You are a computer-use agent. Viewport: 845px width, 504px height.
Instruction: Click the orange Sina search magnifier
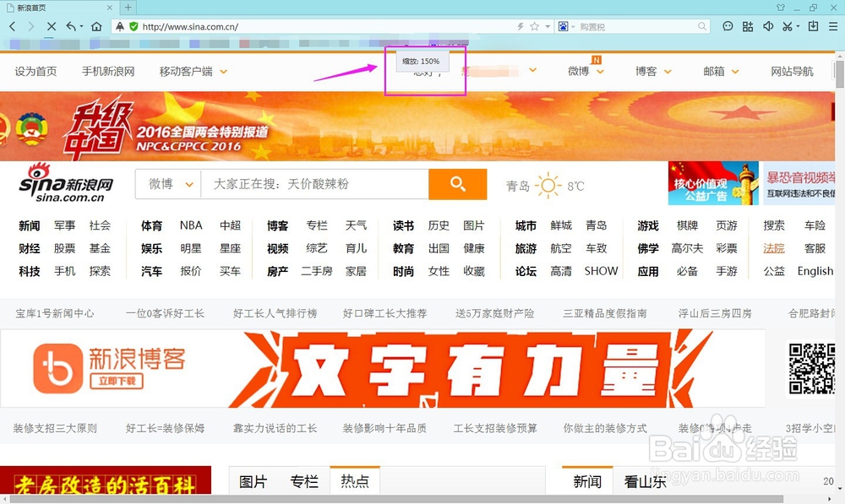pyautogui.click(x=458, y=183)
